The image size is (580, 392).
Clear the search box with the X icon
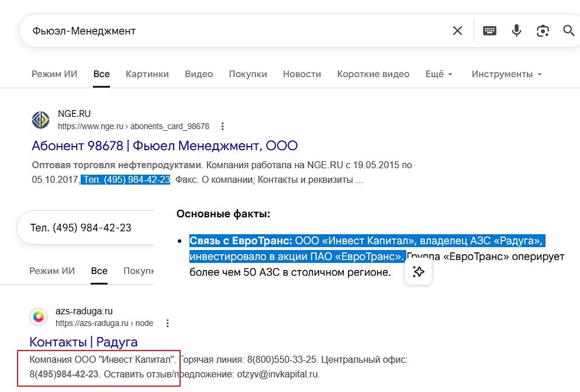pos(457,31)
